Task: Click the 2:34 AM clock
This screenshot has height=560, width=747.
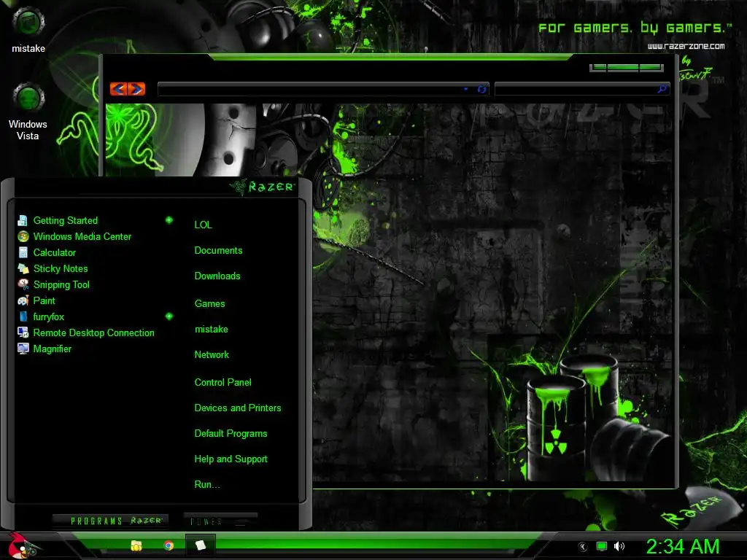Action: 683,547
